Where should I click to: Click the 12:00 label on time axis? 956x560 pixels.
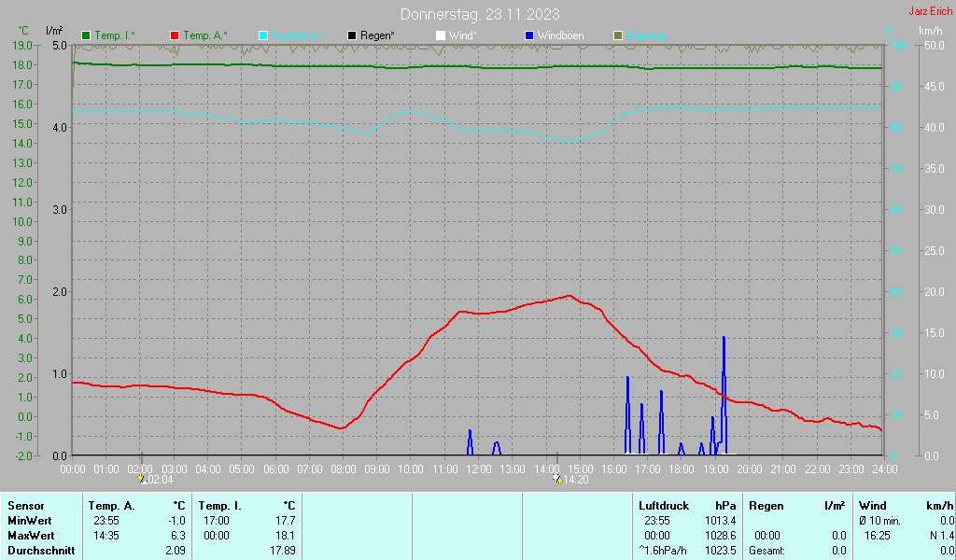478,469
